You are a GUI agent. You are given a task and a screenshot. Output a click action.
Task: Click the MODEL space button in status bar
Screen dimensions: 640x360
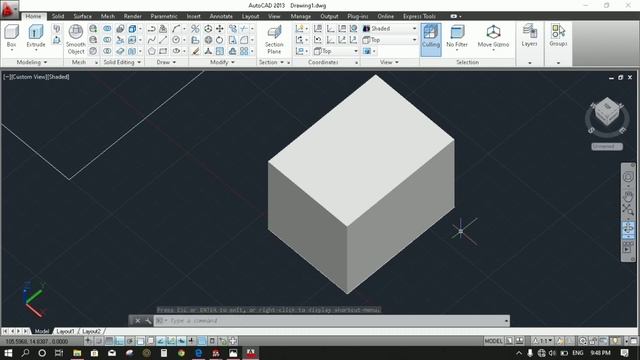click(493, 341)
